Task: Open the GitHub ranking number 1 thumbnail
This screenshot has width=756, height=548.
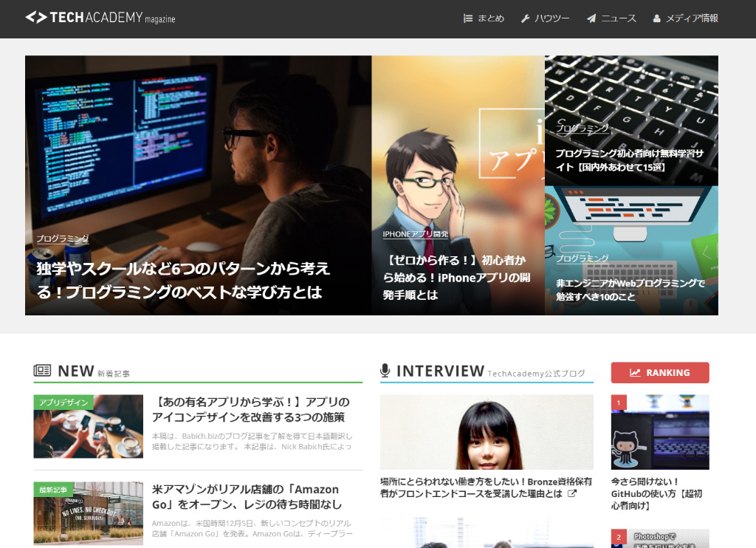Action: click(x=660, y=432)
